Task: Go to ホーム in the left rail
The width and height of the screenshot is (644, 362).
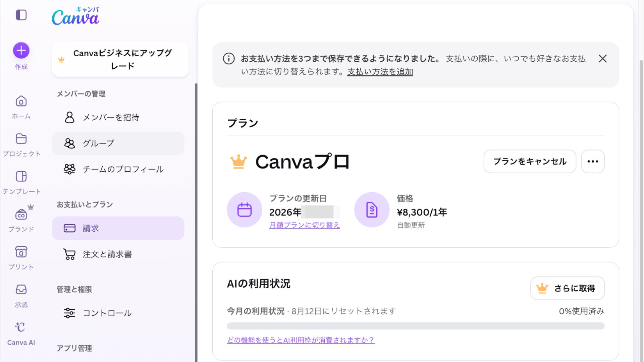Action: (21, 107)
